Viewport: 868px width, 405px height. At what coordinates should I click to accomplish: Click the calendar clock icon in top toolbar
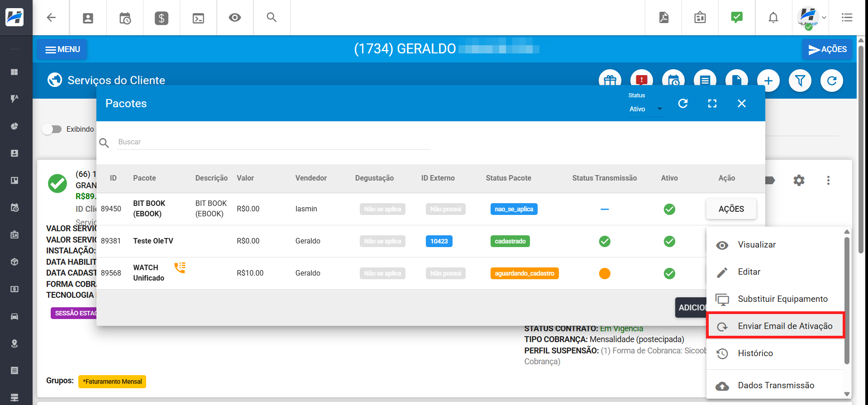click(x=125, y=18)
